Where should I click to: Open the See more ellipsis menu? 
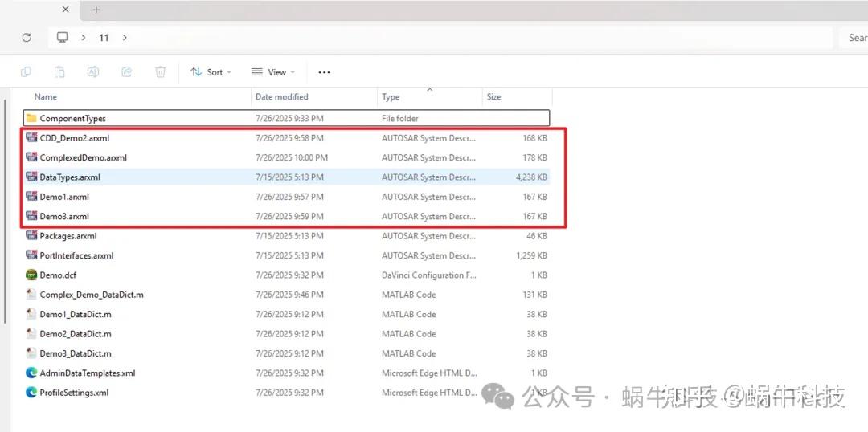pos(325,72)
